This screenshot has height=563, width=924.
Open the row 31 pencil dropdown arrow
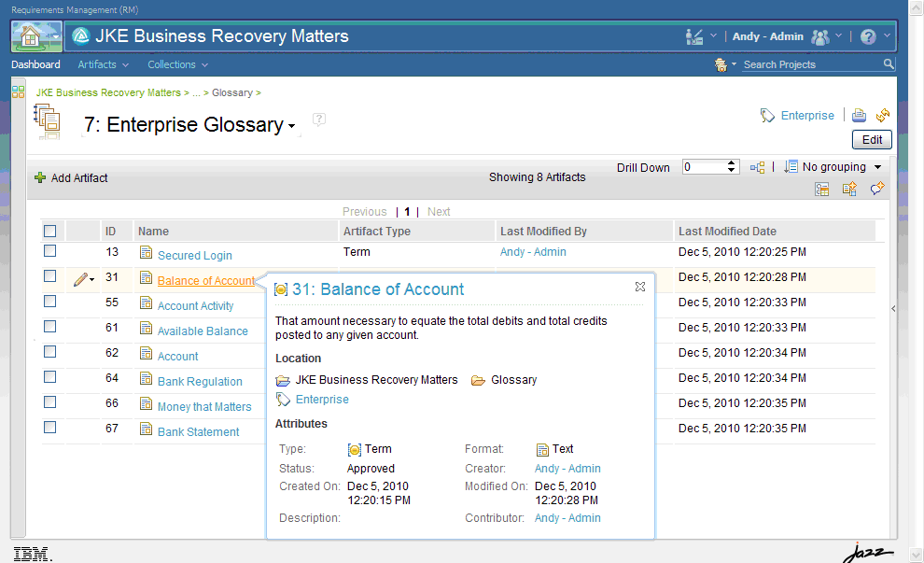pos(91,280)
